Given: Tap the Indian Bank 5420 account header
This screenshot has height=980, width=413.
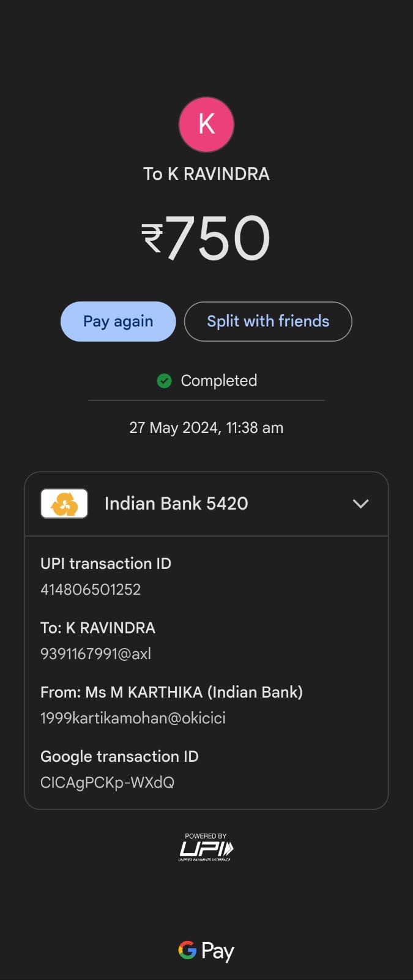Looking at the screenshot, I should pos(176,503).
